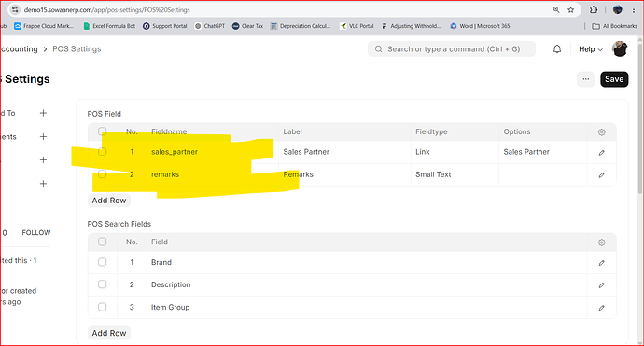Go to the Accounting breadcrumb

[x=19, y=48]
